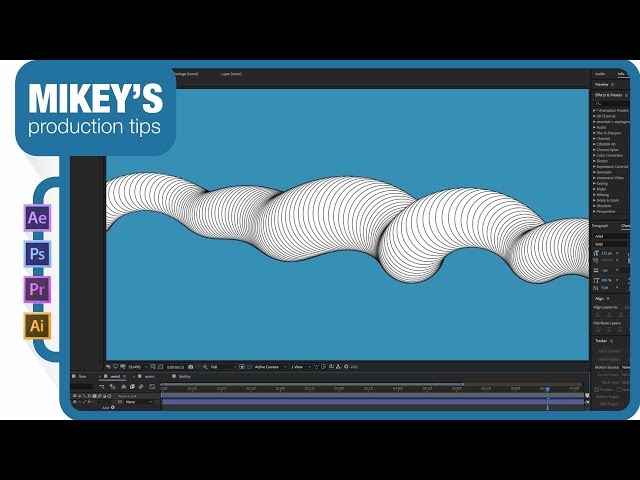This screenshot has width=640, height=480.
Task: Click the vertical scale icon in Character panel
Action: (596, 280)
